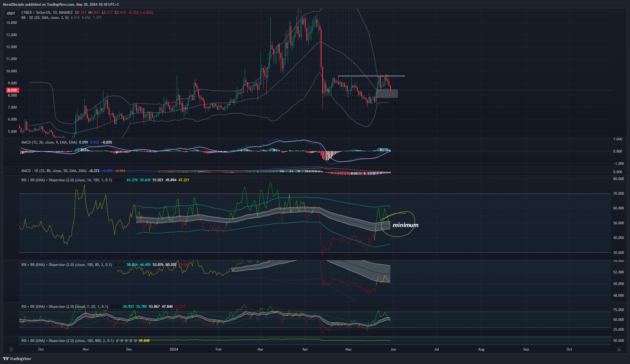Image resolution: width=630 pixels, height=364 pixels.
Task: Click the -1.000 MACD axis label
Action: coord(618,164)
